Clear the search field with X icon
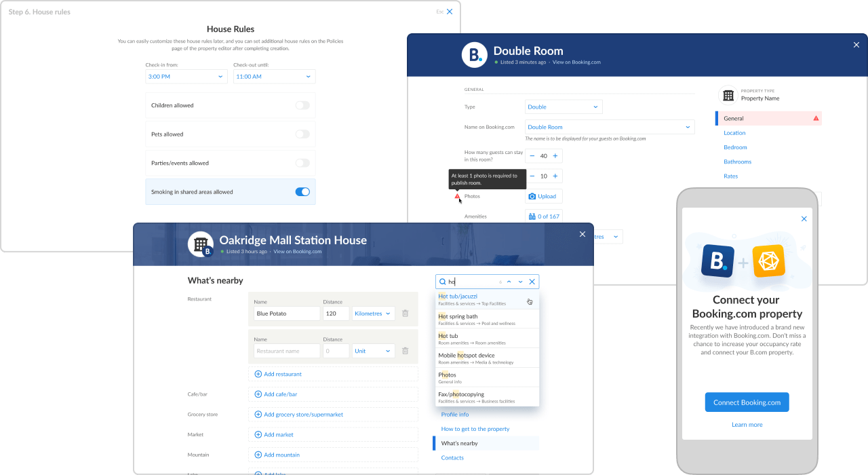Screen dimensions: 868x475 point(532,282)
